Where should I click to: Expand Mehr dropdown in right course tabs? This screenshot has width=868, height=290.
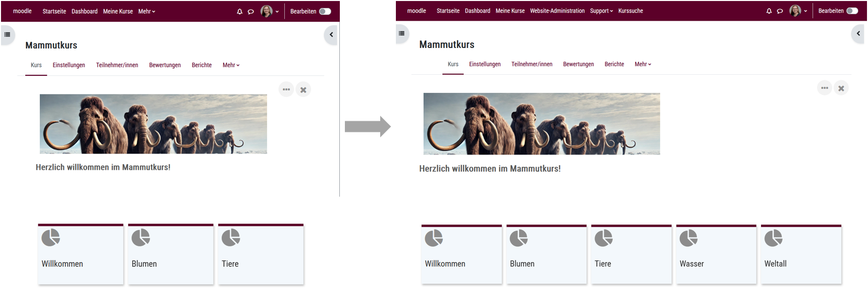(643, 65)
